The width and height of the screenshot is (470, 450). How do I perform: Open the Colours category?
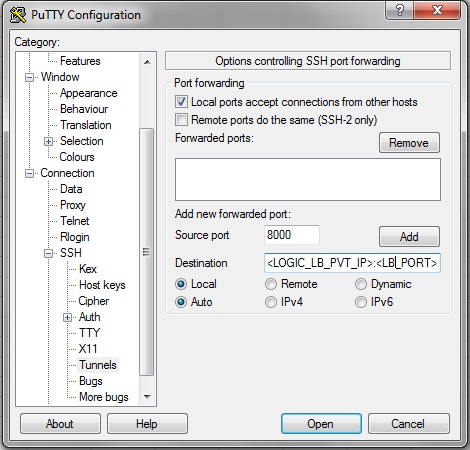[x=77, y=157]
